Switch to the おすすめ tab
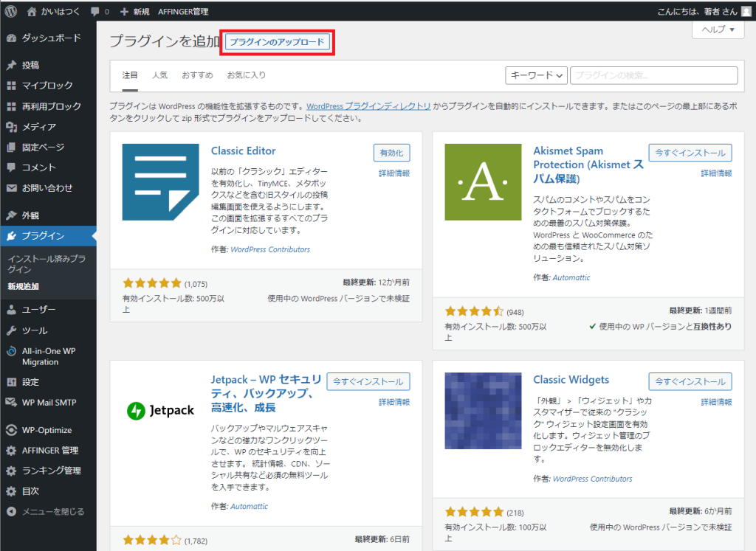 [197, 75]
